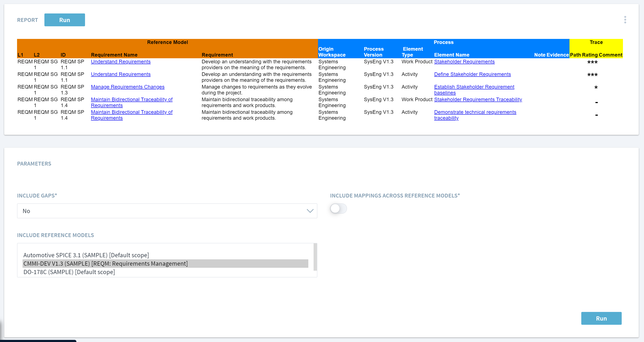Open second Understand Requirements link
The height and width of the screenshot is (342, 644).
[121, 74]
